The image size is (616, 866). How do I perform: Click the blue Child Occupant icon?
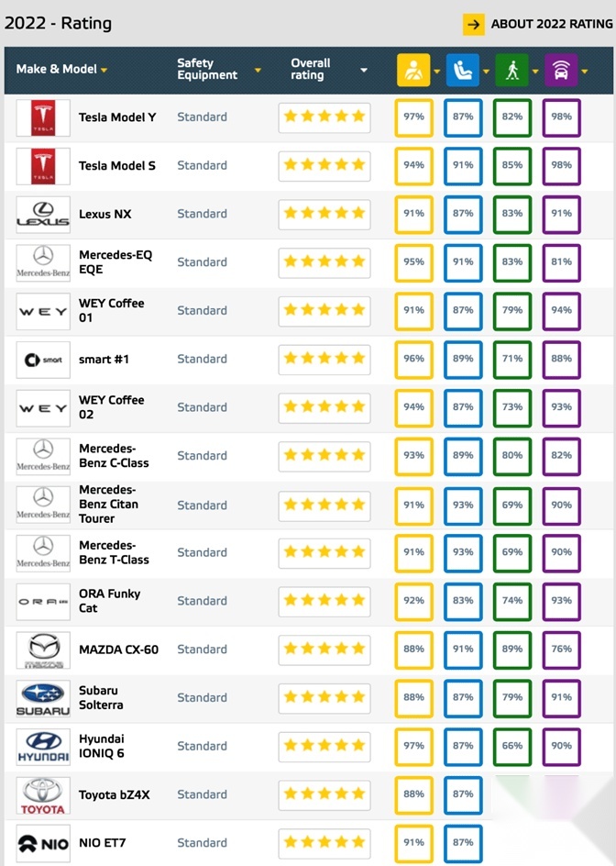tap(463, 70)
